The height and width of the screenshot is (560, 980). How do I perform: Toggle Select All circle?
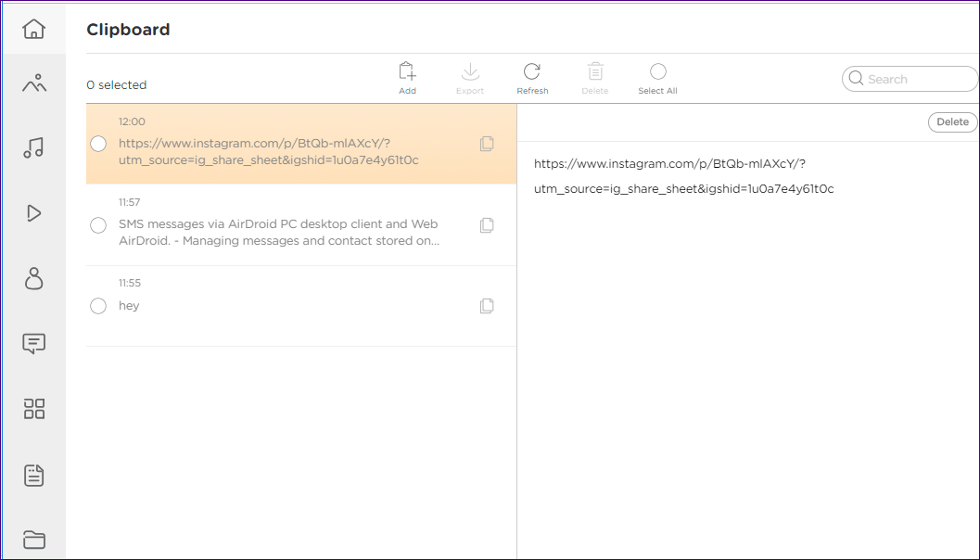pyautogui.click(x=657, y=71)
